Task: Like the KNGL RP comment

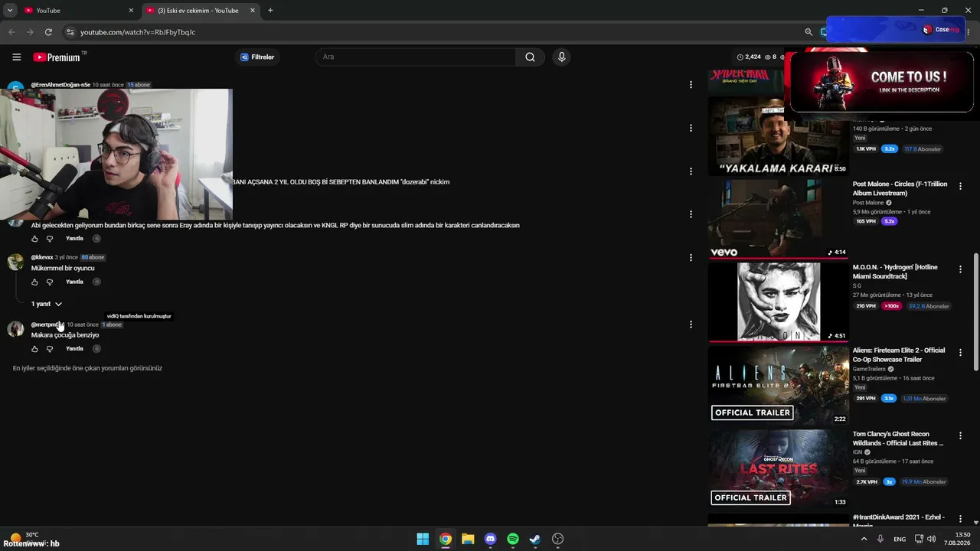Action: (34, 239)
